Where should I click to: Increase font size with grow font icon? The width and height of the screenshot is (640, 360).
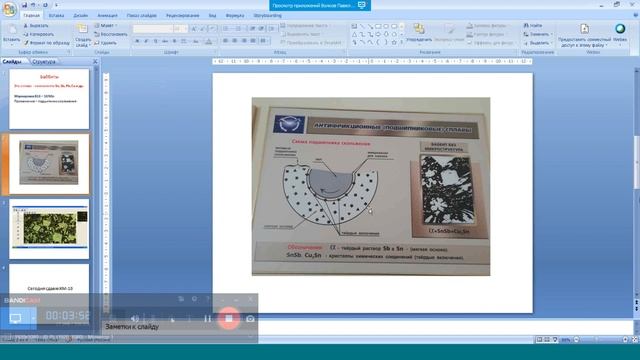tap(194, 29)
